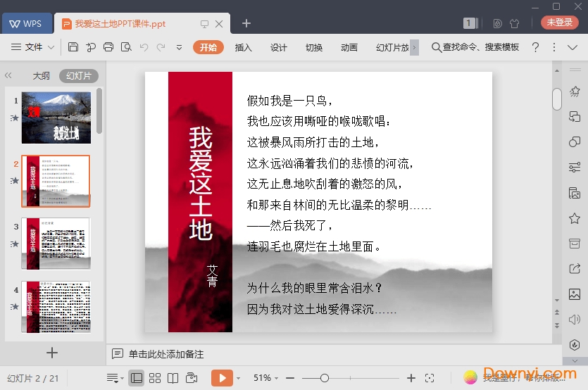Switch to 大纲 outline view
This screenshot has width=588, height=390.
(42, 76)
